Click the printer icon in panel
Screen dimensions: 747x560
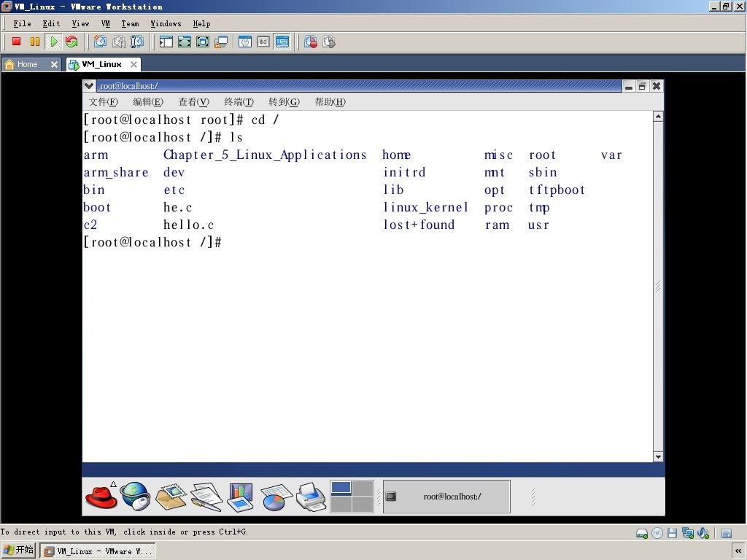point(311,497)
